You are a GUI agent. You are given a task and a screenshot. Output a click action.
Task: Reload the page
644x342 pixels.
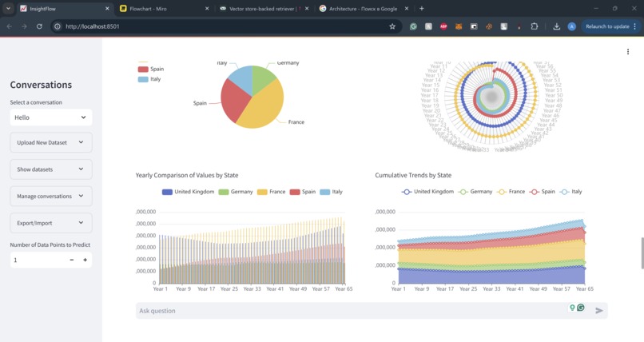click(39, 26)
